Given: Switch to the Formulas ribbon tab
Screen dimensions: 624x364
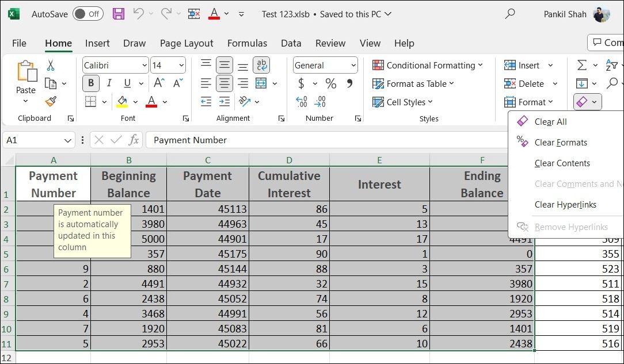Looking at the screenshot, I should (x=248, y=43).
